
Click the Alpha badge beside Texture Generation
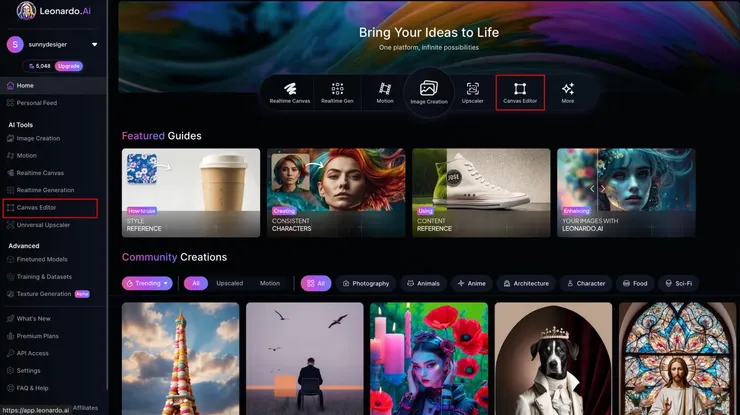(82, 294)
